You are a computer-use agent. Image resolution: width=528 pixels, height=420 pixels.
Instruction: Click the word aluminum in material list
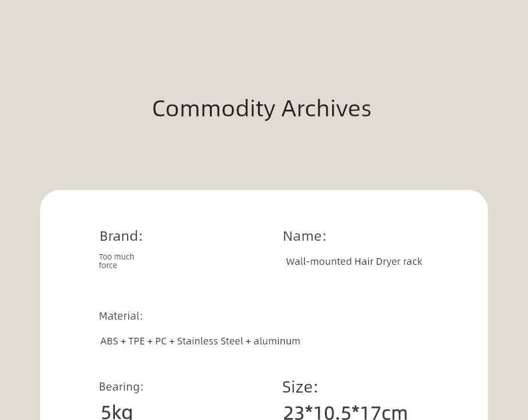point(277,341)
